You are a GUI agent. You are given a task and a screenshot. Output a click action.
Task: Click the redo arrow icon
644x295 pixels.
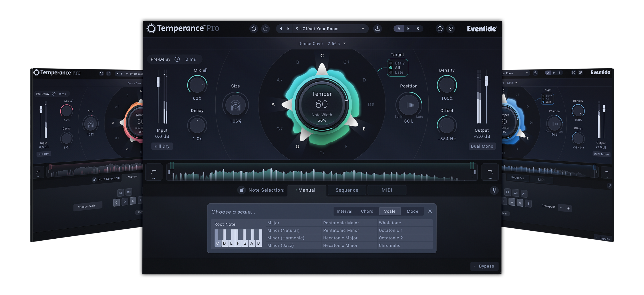tap(265, 29)
